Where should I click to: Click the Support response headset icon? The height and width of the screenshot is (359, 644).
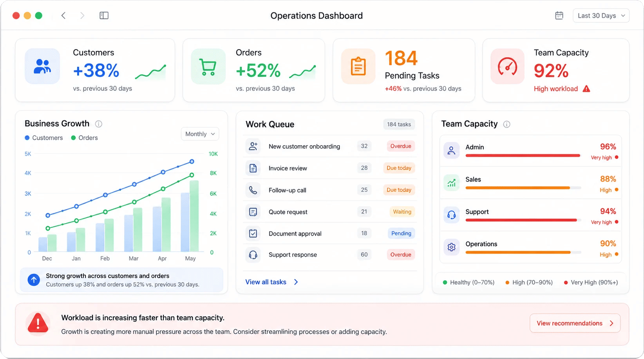[x=253, y=255]
